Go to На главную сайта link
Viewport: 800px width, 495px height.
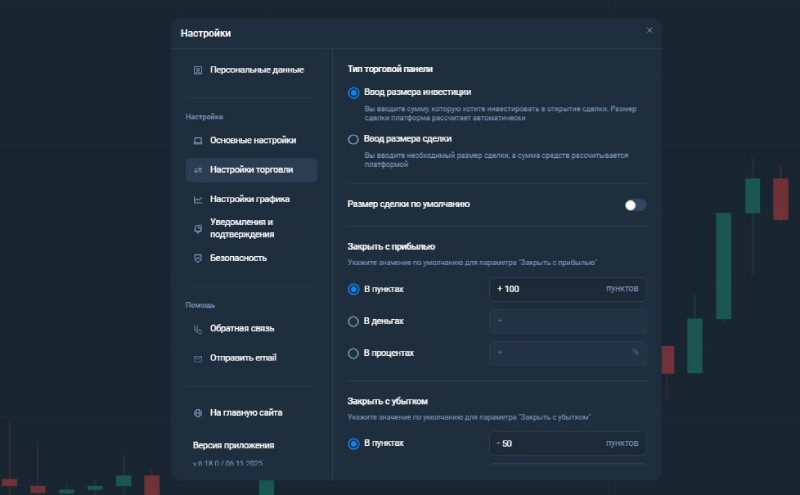pyautogui.click(x=245, y=412)
